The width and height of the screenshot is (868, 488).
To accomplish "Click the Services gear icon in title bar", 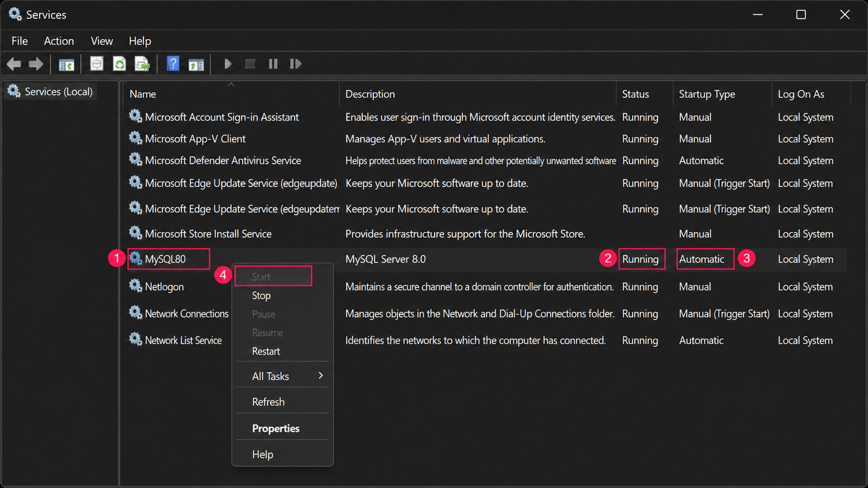I will tap(15, 14).
